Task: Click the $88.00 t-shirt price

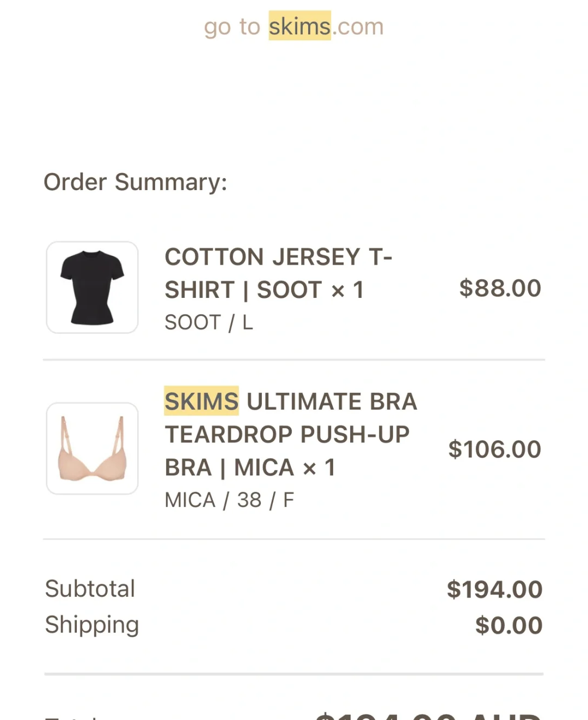Action: tap(500, 288)
